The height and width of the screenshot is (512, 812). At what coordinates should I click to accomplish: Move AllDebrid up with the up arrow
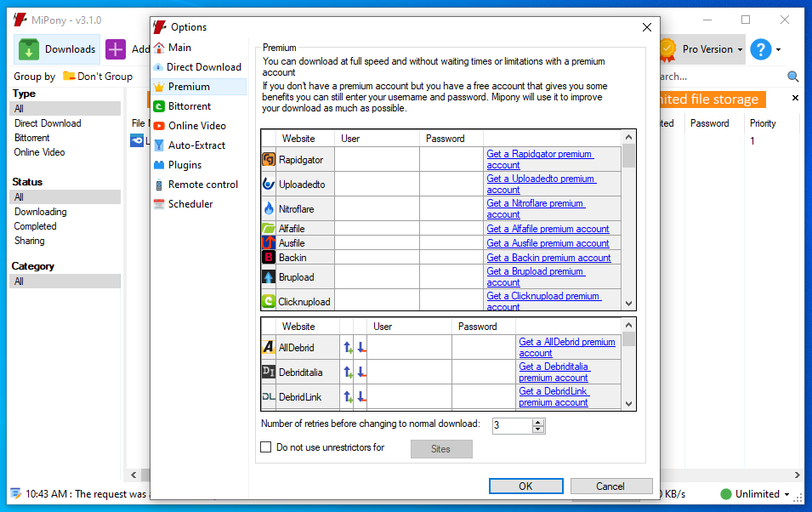(x=348, y=347)
